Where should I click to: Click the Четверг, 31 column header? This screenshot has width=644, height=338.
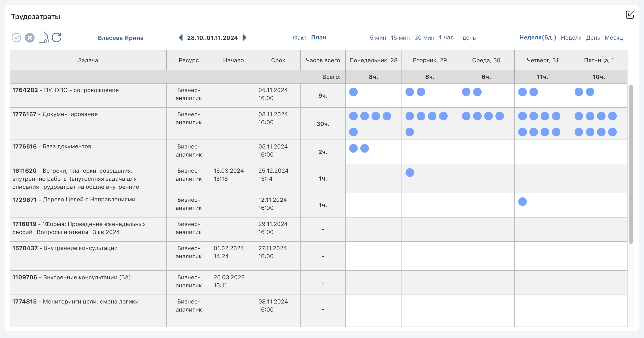click(x=542, y=60)
